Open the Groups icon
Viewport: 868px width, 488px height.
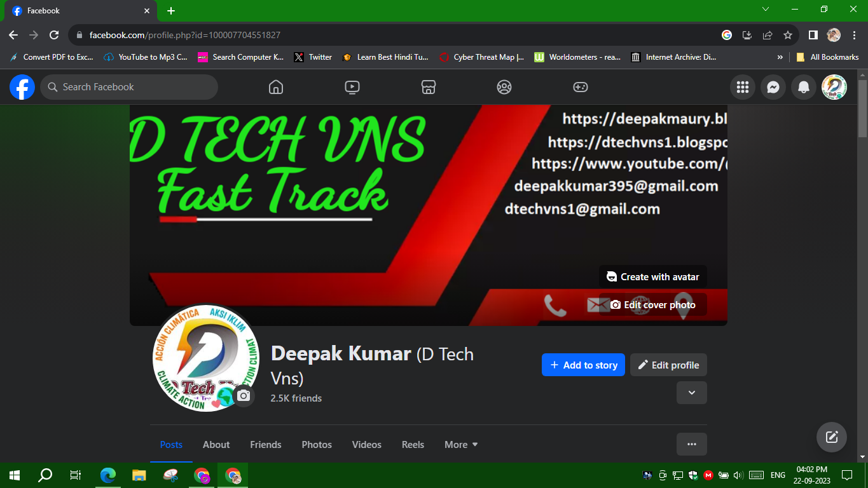(504, 87)
